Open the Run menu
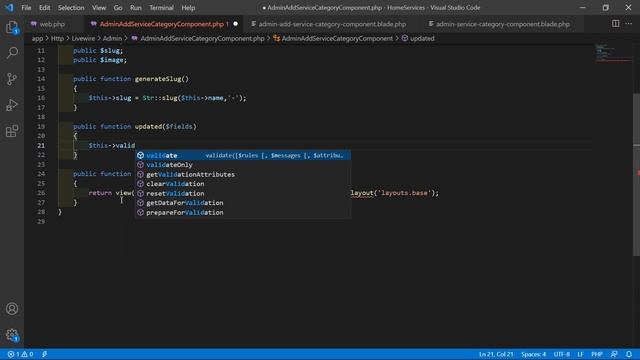 tap(136, 8)
